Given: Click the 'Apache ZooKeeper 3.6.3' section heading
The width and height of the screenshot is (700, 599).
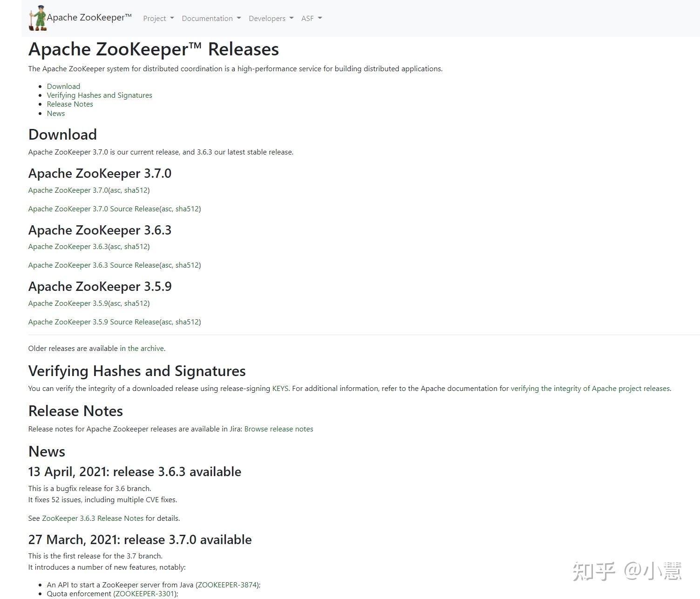Looking at the screenshot, I should point(100,230).
